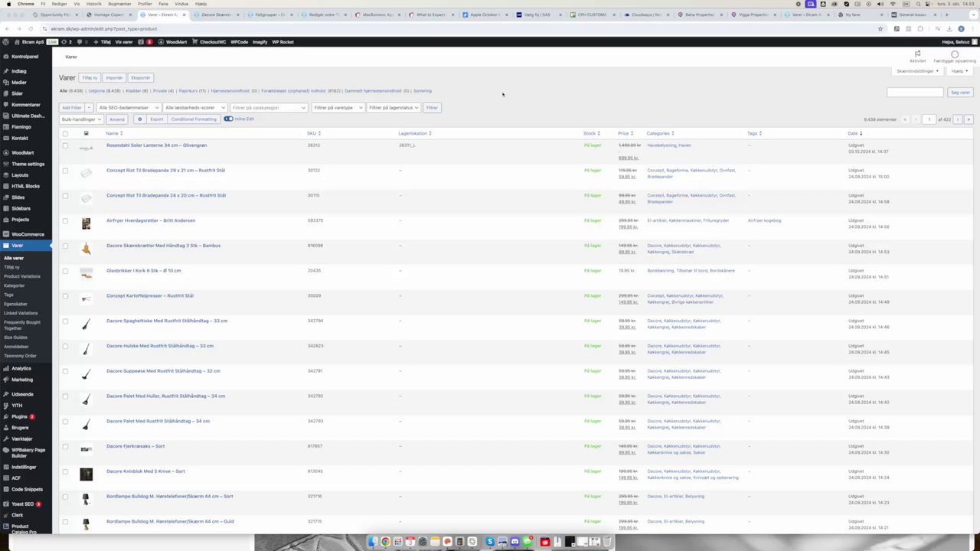Open Sider pages in sidebar
The width and height of the screenshot is (980, 551).
click(x=17, y=93)
